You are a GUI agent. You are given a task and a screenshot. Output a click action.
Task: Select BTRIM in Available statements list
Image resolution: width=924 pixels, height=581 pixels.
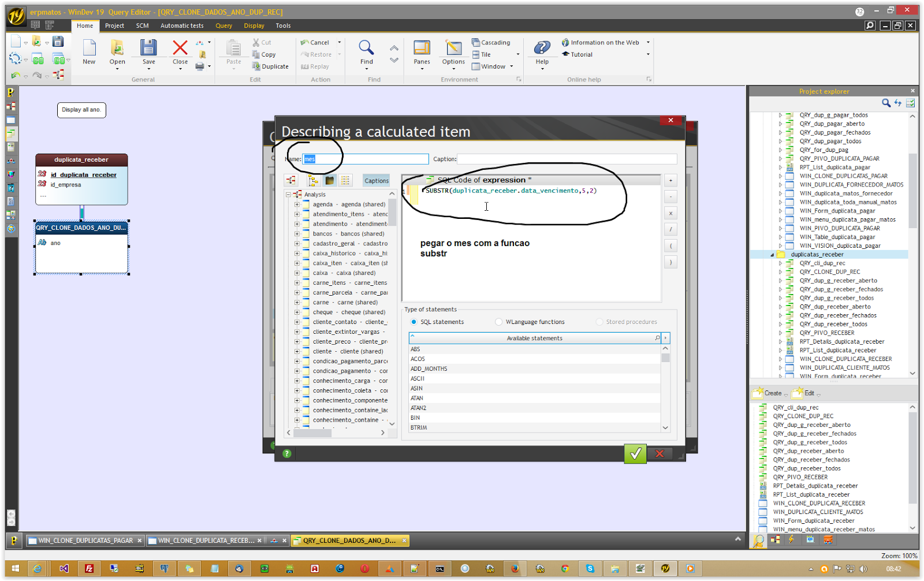click(534, 427)
